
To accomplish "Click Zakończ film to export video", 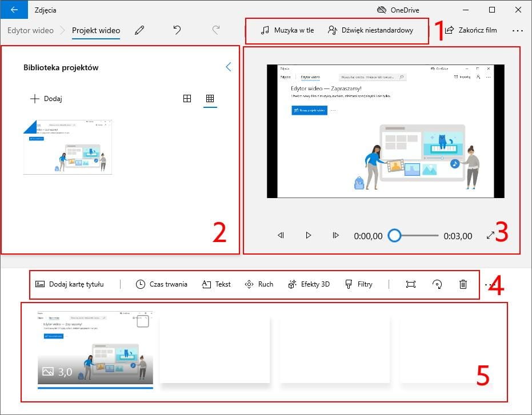I will (471, 30).
